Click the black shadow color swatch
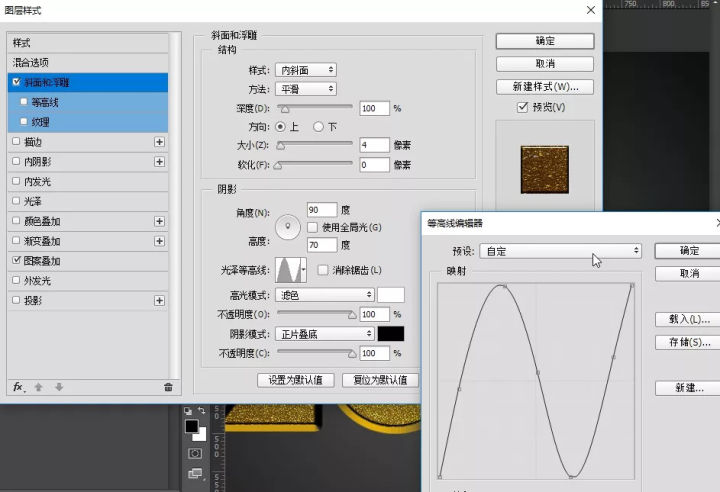720x492 pixels. coord(390,334)
